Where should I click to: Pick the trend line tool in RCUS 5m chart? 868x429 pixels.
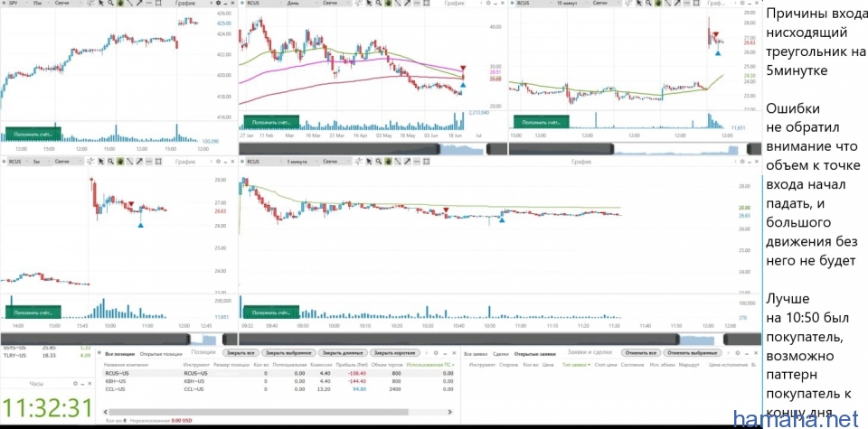[129, 162]
